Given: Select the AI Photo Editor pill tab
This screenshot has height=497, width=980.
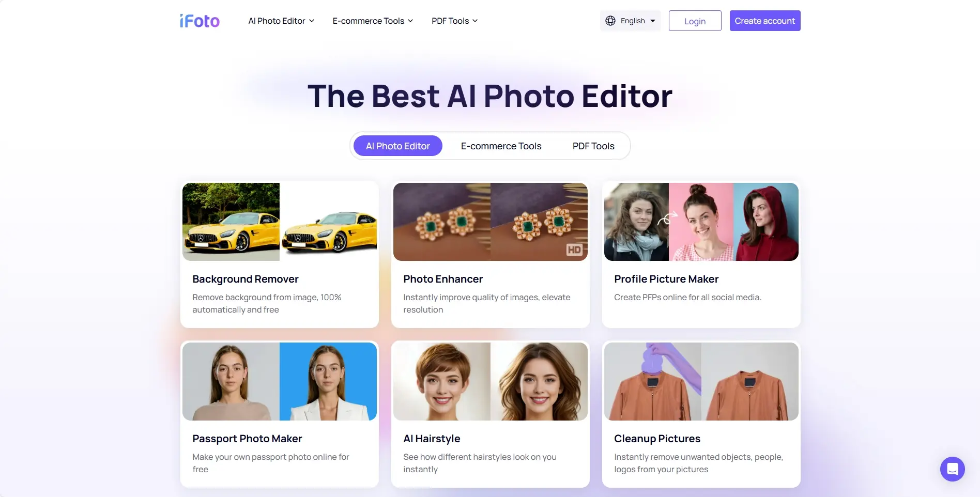Looking at the screenshot, I should point(398,146).
